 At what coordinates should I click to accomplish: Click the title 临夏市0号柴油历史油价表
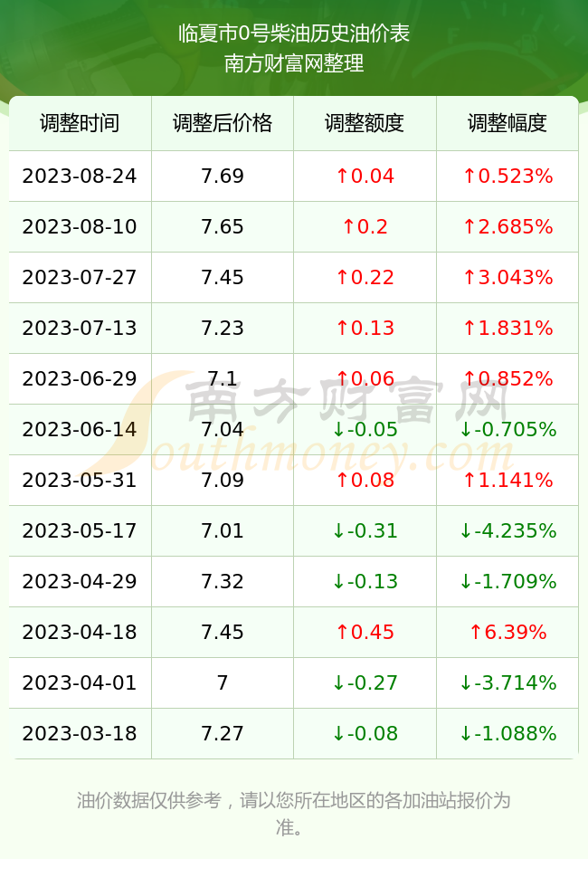(294, 33)
